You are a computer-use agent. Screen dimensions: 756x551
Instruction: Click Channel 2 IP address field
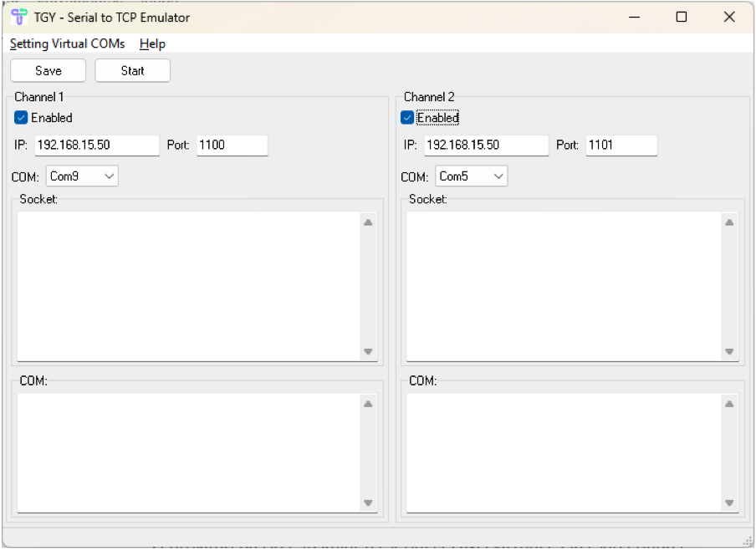(485, 145)
